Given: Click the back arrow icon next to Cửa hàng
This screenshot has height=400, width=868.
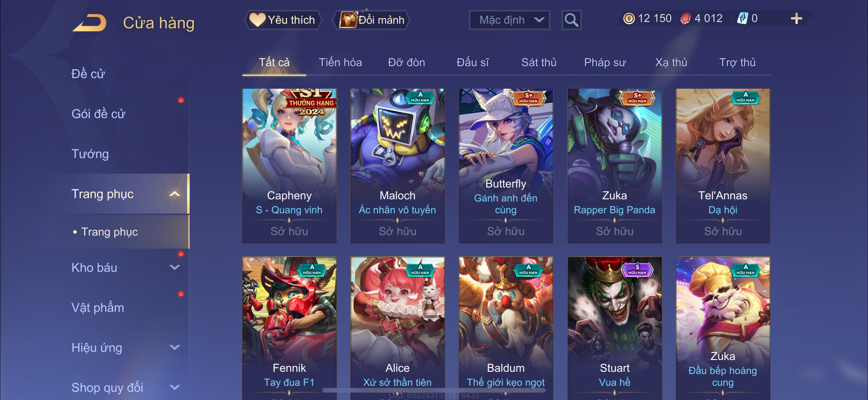Looking at the screenshot, I should click(x=89, y=23).
